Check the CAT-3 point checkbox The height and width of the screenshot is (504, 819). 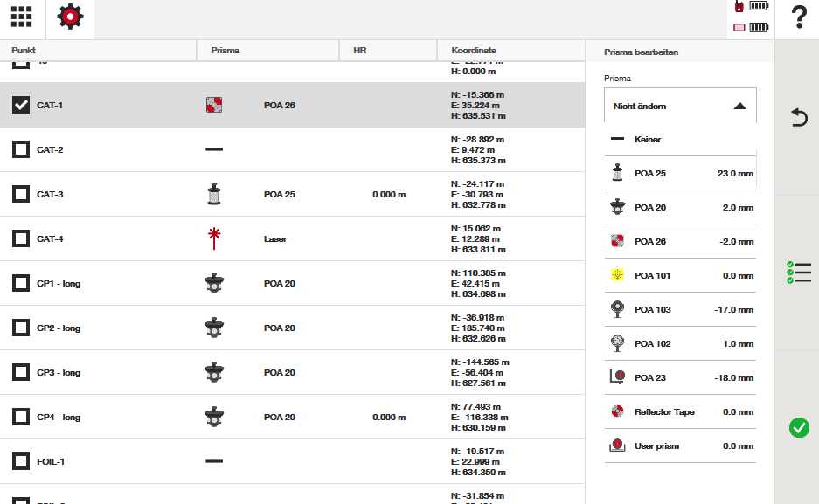click(21, 194)
